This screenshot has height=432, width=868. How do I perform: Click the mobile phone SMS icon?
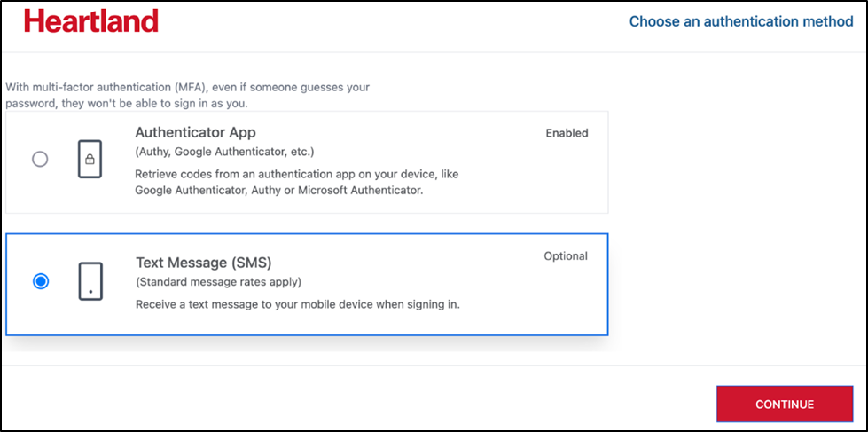[90, 281]
